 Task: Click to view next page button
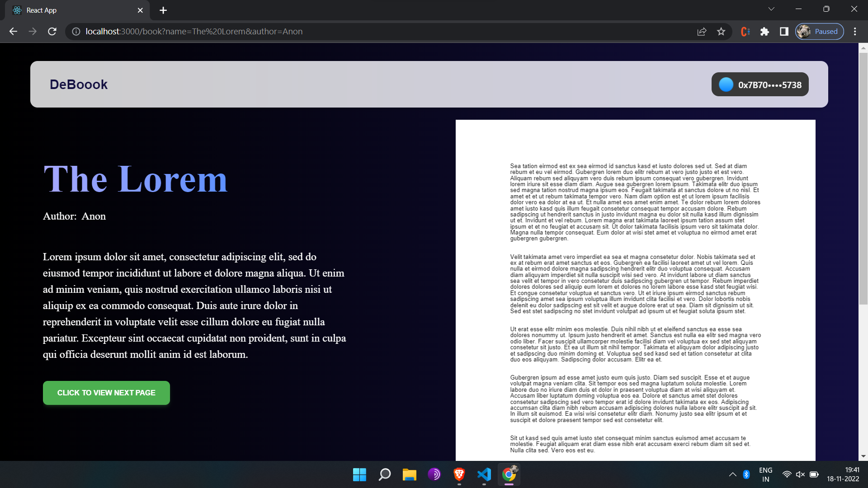[x=106, y=393]
